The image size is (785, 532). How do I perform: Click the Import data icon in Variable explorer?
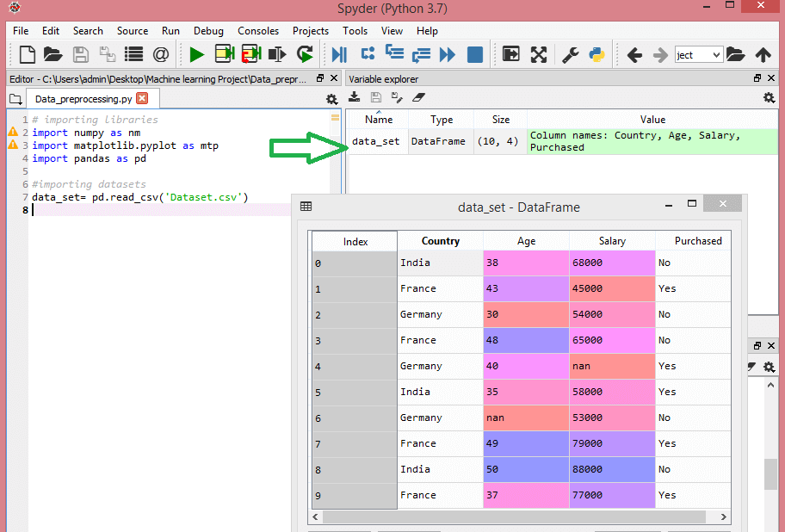355,98
